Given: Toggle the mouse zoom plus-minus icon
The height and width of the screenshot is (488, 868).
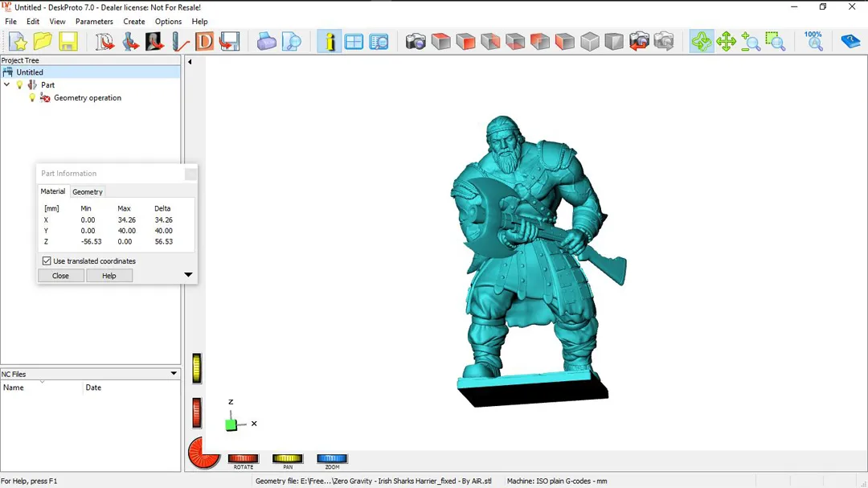Looking at the screenshot, I should point(751,42).
